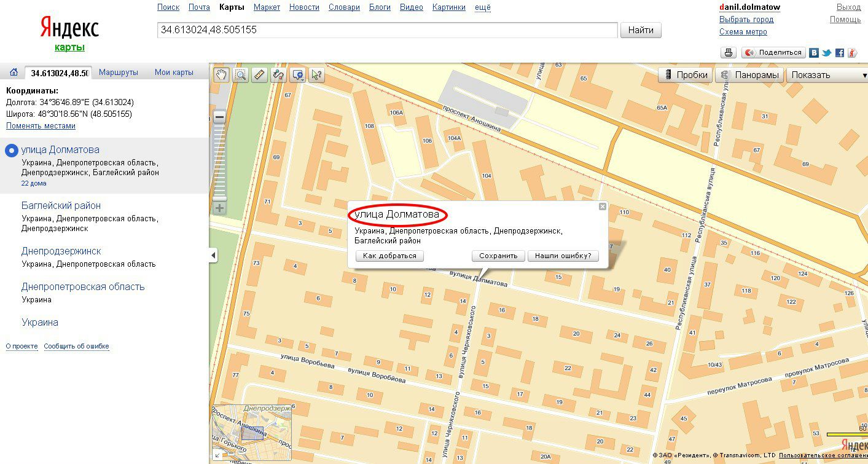Share on Facebook

coord(840,53)
